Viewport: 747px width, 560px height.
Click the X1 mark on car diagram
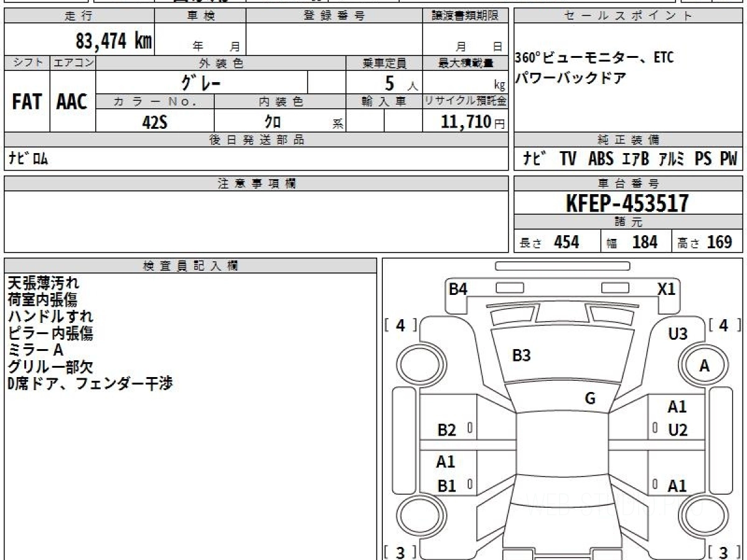pyautogui.click(x=666, y=289)
